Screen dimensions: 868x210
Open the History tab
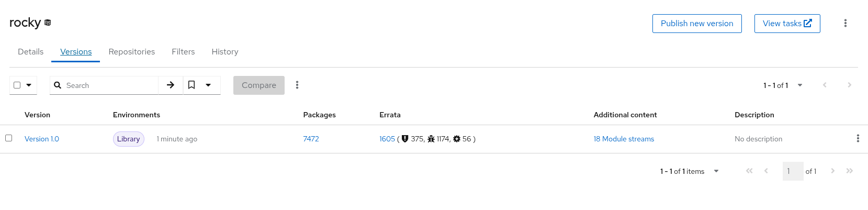point(224,52)
